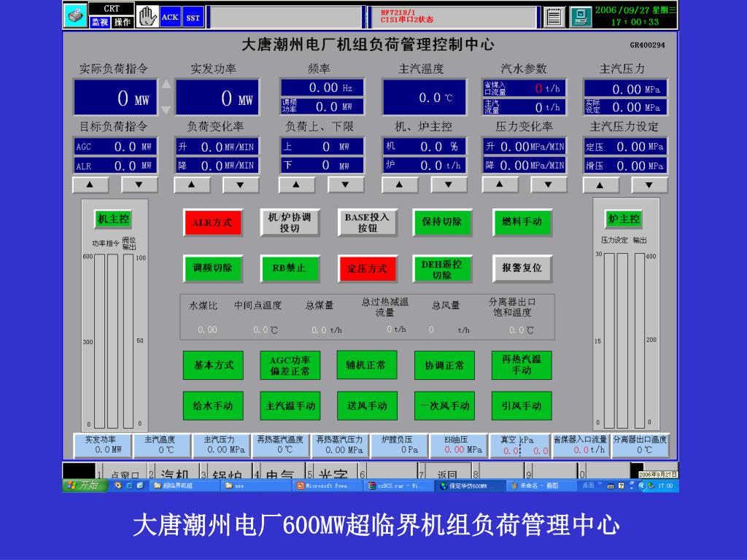Click the hand stop icon
The image size is (747, 560).
147,16
